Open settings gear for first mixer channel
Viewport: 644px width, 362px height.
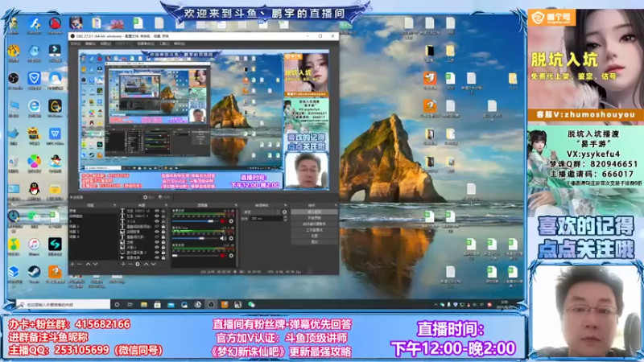click(231, 221)
